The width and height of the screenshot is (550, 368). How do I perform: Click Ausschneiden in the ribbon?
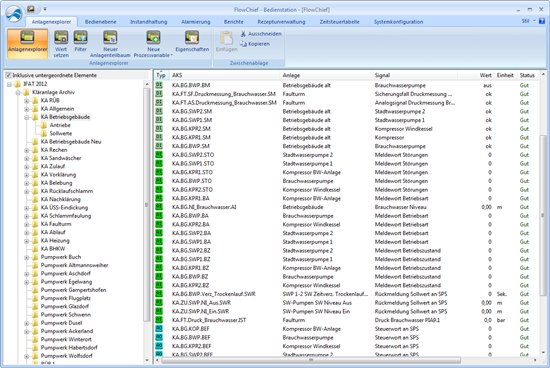point(261,34)
